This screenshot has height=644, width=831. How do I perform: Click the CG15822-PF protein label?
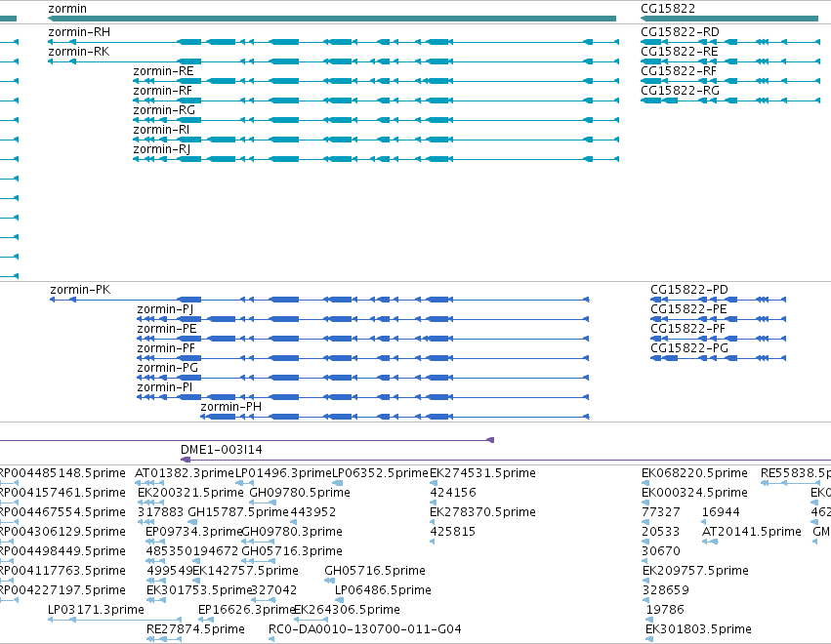click(687, 329)
